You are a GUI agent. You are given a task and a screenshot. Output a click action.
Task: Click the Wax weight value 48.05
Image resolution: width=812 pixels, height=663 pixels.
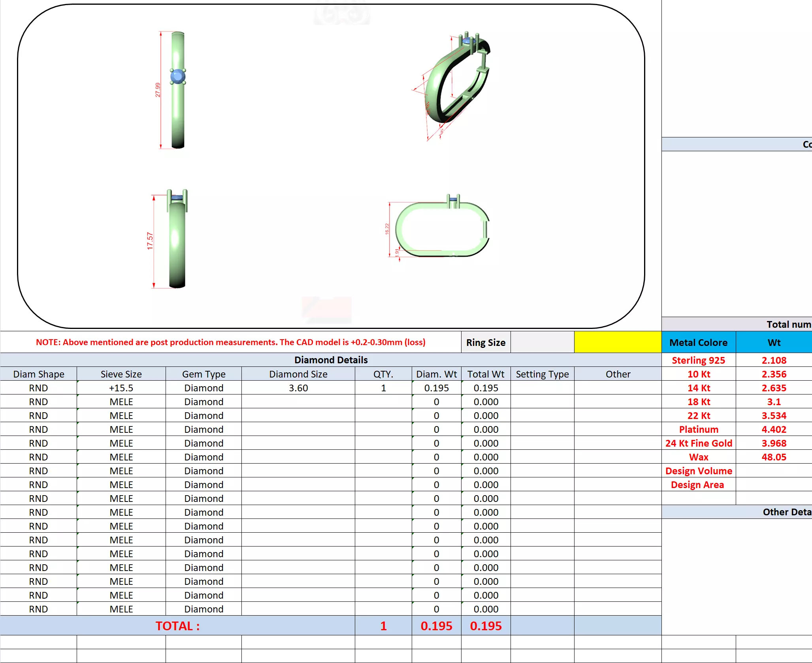coord(774,457)
